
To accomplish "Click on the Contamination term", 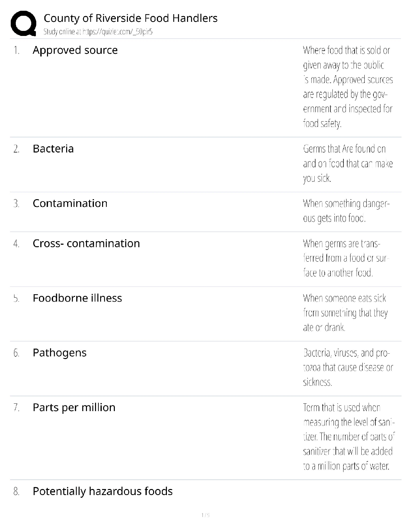I will (x=70, y=203).
